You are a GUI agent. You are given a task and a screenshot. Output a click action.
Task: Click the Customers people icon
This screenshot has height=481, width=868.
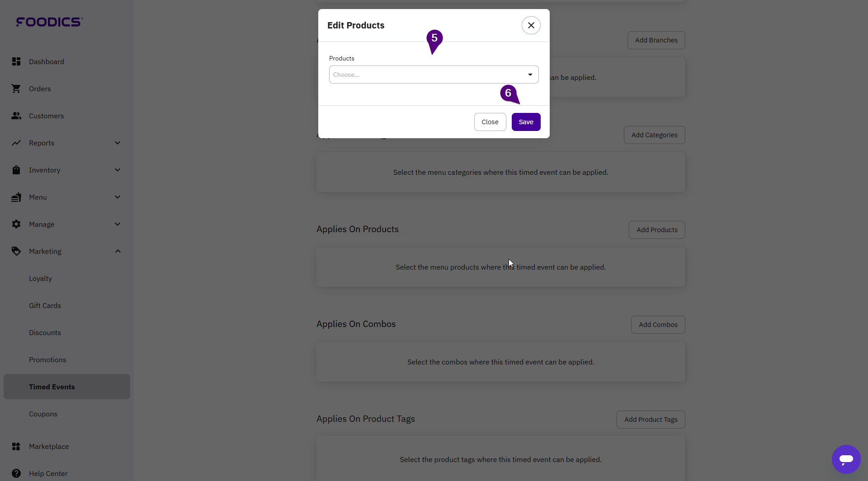16,116
